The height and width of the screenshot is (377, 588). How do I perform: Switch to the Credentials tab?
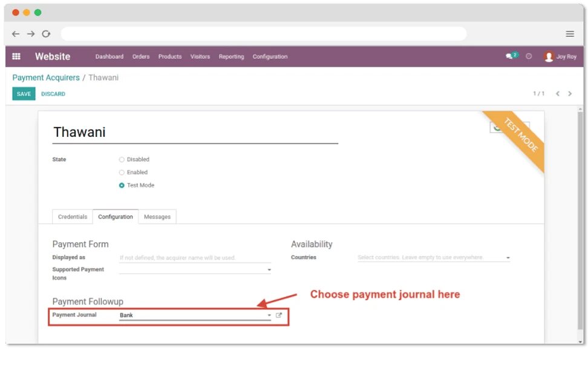pyautogui.click(x=73, y=217)
